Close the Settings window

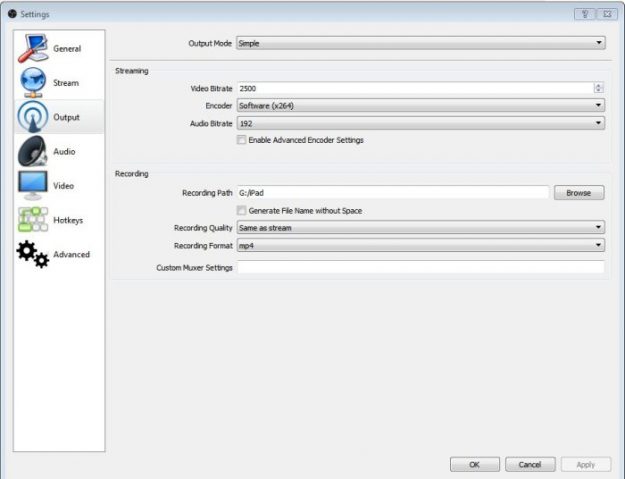(x=607, y=14)
